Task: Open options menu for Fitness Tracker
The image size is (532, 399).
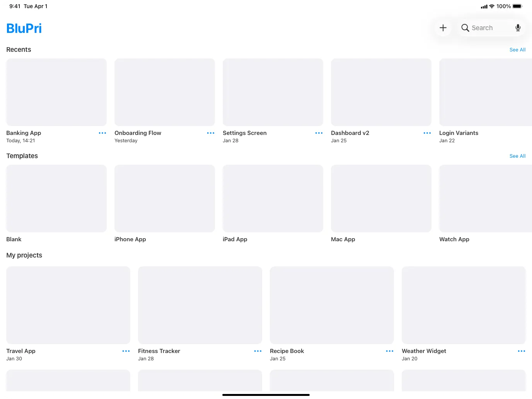Action: 257,351
